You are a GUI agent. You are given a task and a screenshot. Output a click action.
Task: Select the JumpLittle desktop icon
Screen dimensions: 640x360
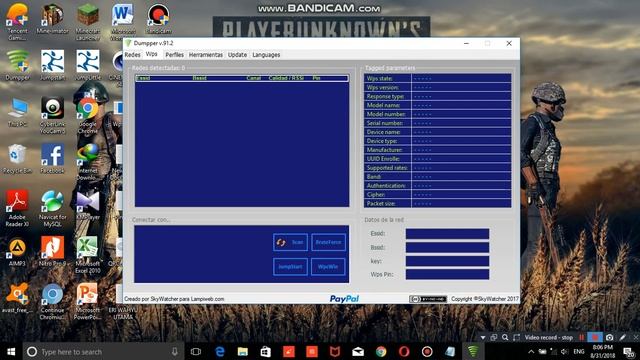pos(88,65)
